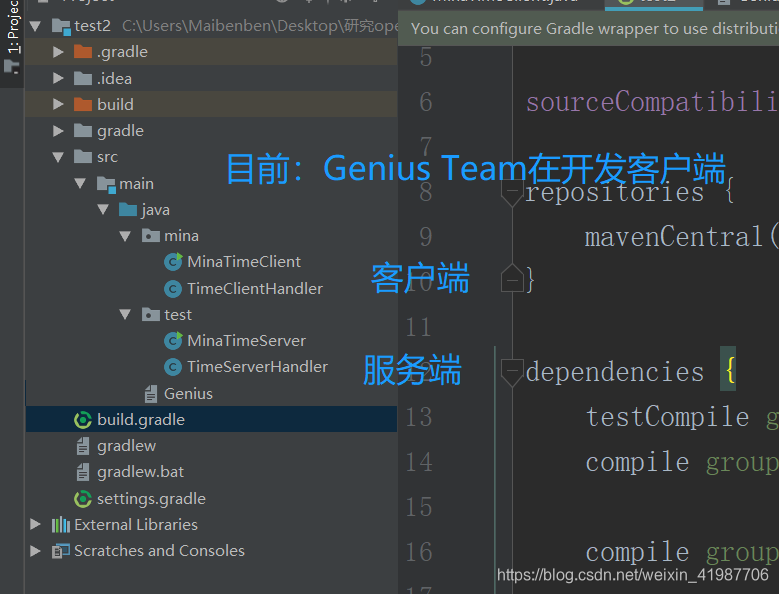Click MinaTimeClient runnable class icon

point(173,262)
